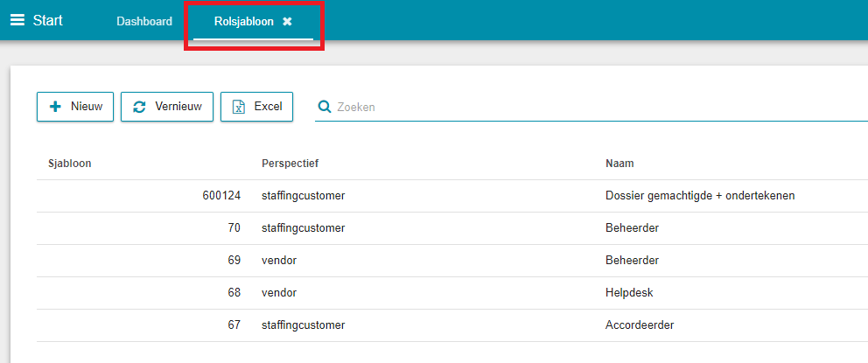This screenshot has height=363, width=868.
Task: Open template 70 staffingcustomer Beheerder row
Action: [x=452, y=228]
